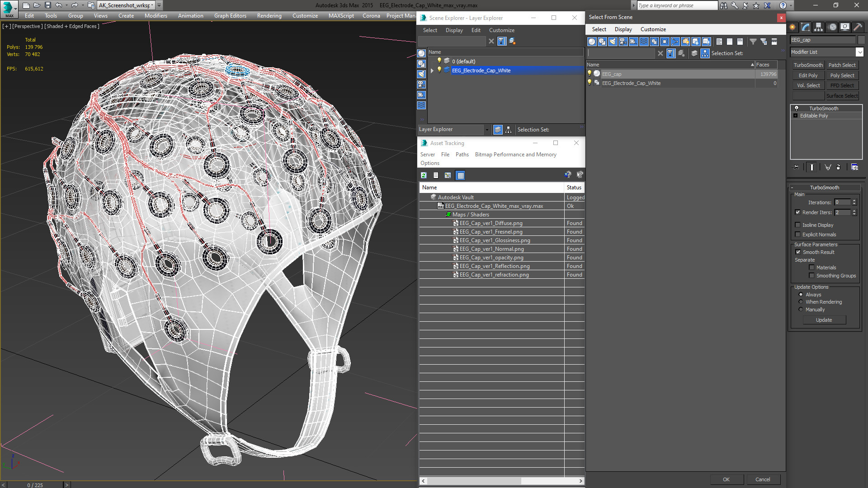Open the Modifiers menu
Screen dimensions: 868x488
156,16
